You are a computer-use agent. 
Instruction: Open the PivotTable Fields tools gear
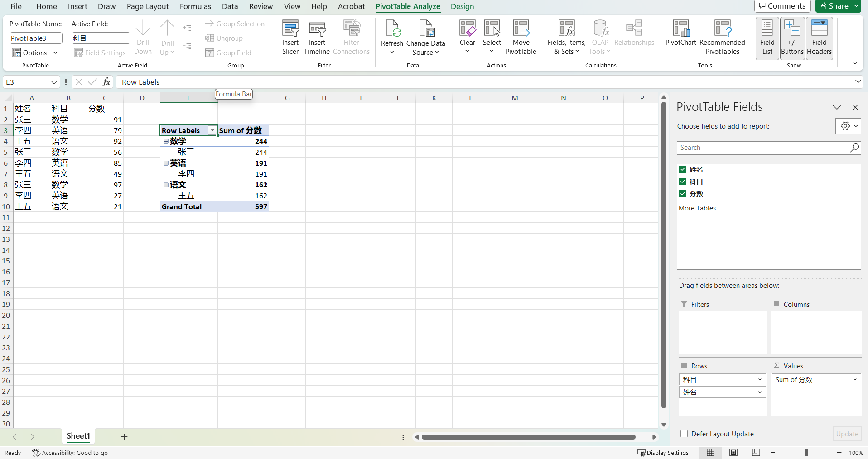tap(848, 126)
